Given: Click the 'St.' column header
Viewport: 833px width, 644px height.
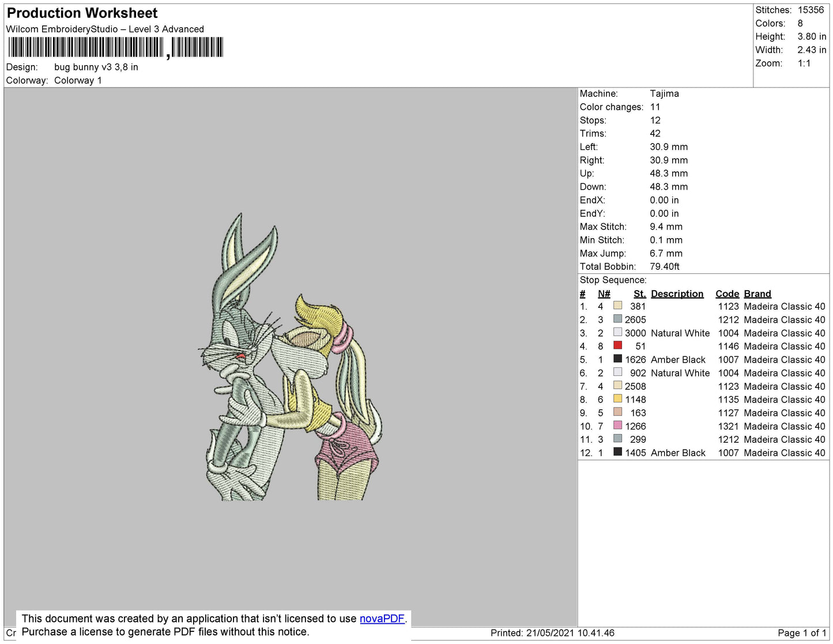Looking at the screenshot, I should click(x=640, y=293).
